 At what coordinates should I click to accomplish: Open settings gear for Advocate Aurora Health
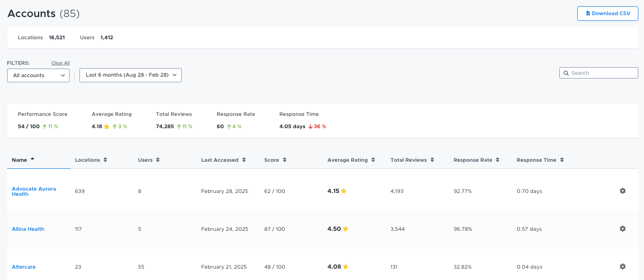click(623, 191)
